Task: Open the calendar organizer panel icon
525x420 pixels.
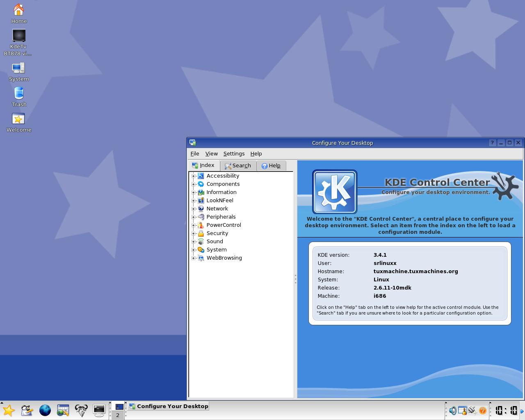Action: [x=63, y=410]
